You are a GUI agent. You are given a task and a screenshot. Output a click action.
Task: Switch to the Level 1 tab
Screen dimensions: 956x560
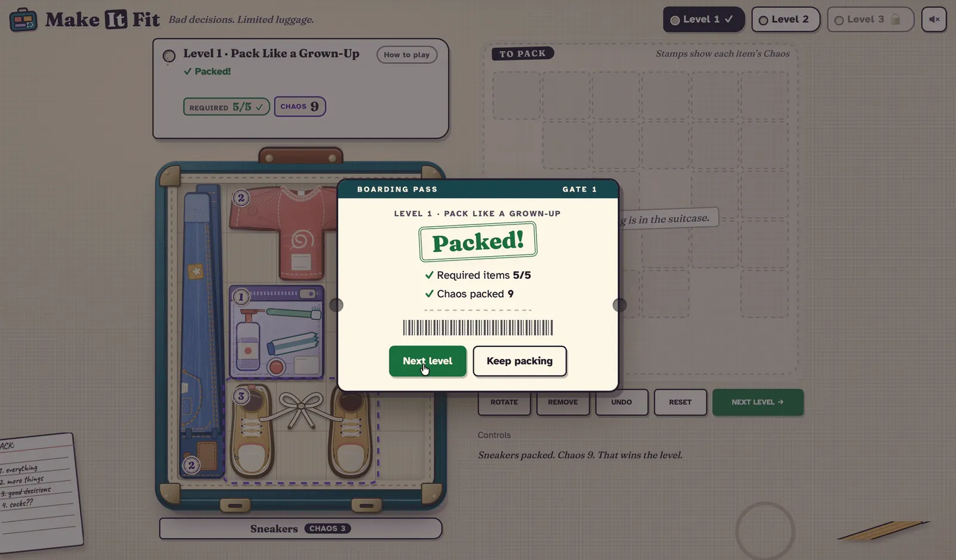click(x=703, y=20)
